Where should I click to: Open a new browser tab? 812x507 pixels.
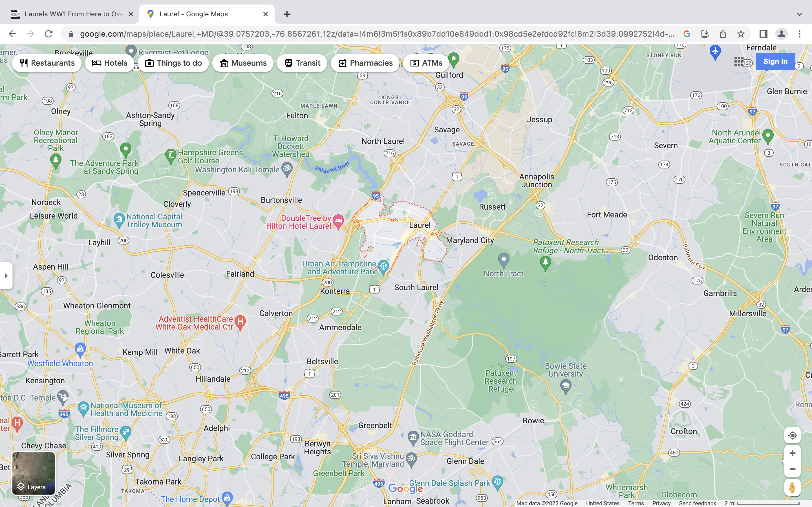(287, 14)
